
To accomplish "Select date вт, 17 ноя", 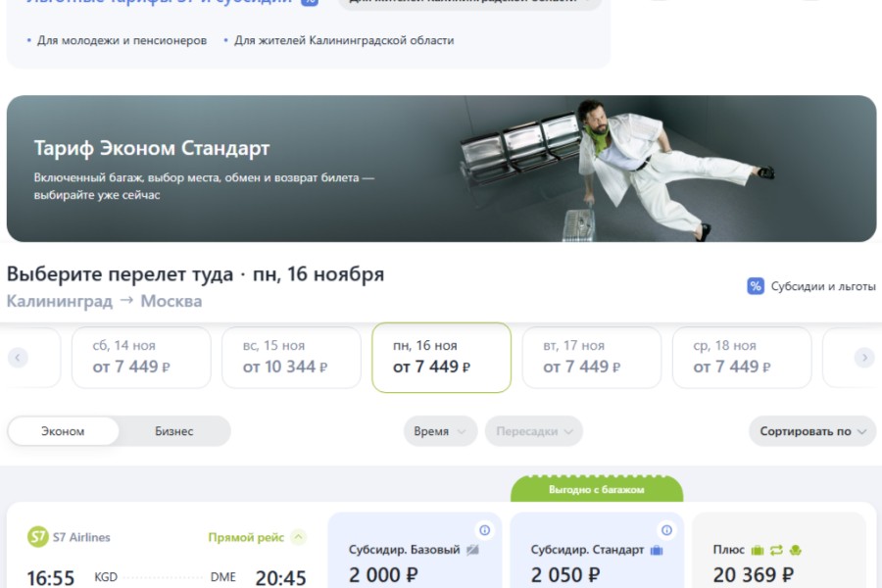I will 592,358.
